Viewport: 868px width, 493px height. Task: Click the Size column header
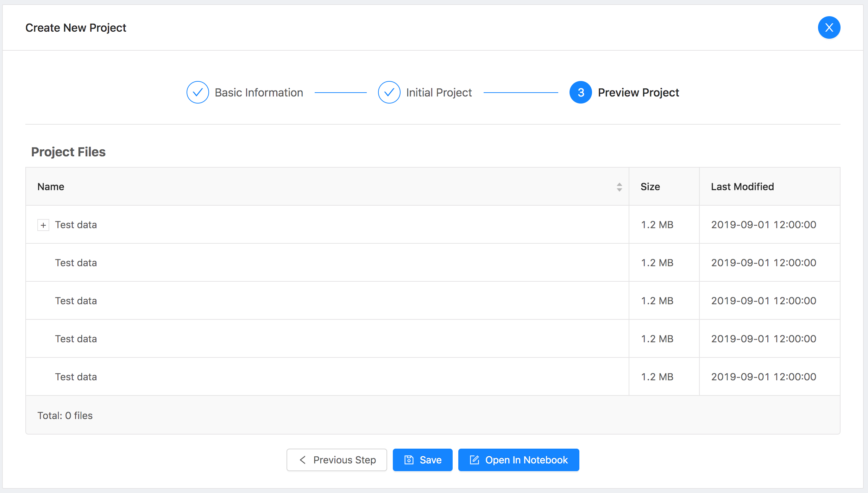[x=650, y=187]
